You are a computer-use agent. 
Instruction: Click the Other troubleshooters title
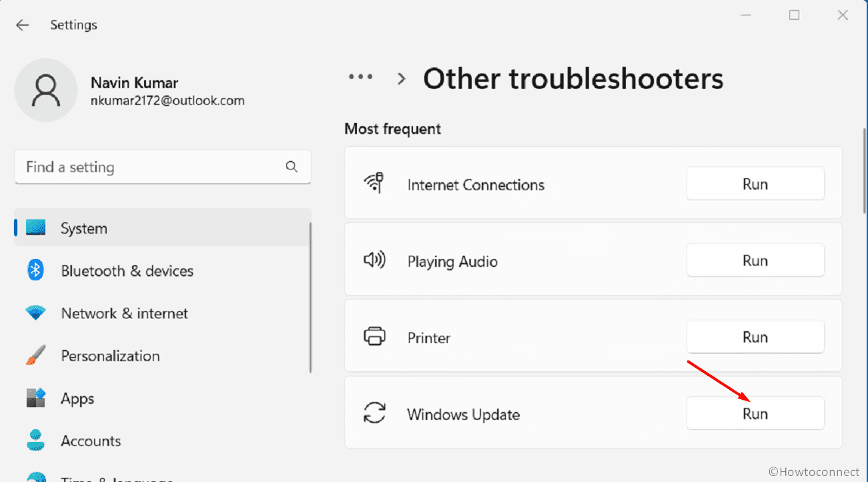point(573,78)
